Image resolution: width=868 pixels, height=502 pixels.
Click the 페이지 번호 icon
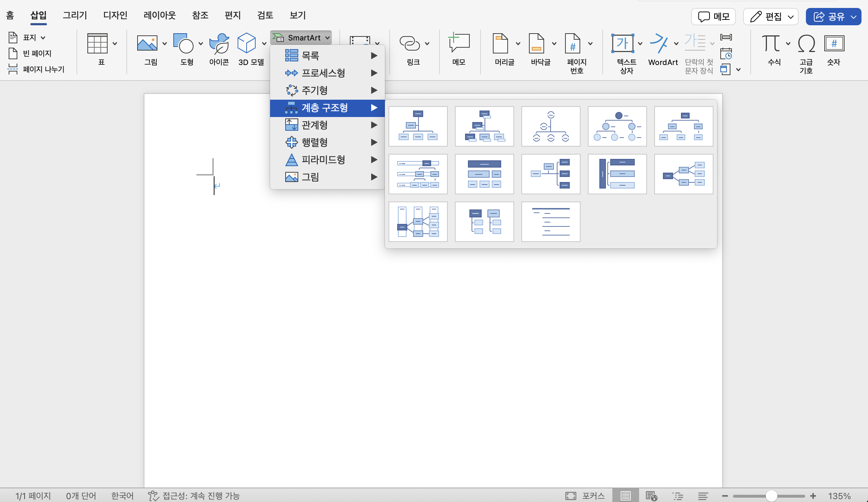pos(573,44)
